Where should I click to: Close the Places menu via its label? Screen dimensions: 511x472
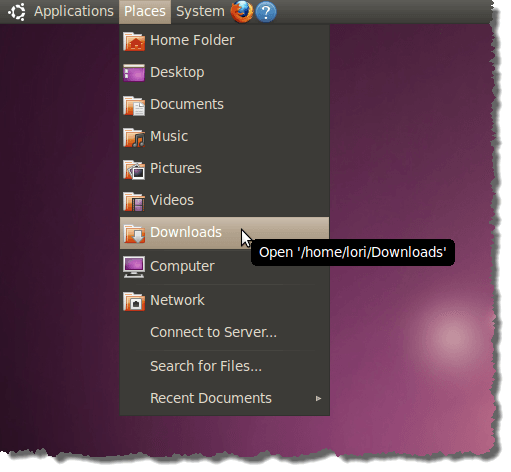(145, 12)
